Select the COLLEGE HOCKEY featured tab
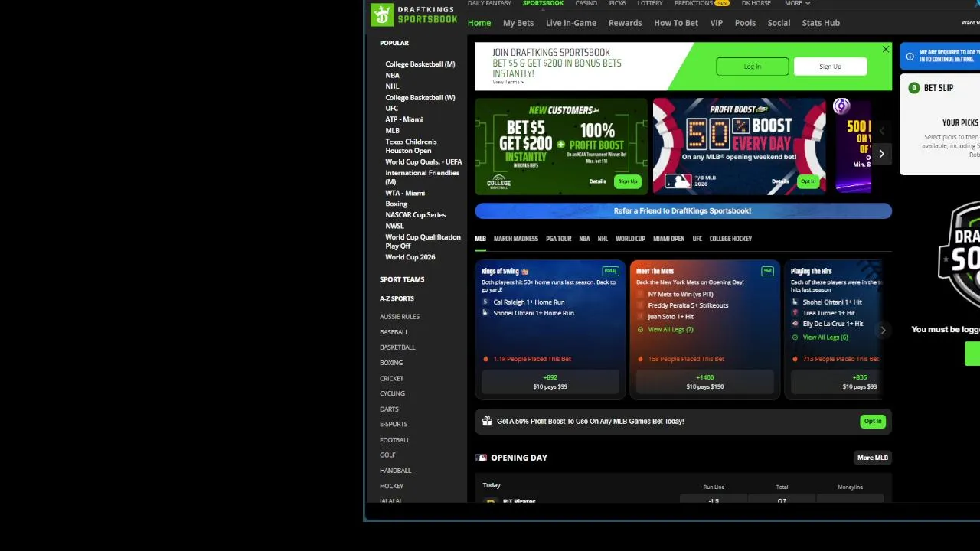 coord(730,239)
